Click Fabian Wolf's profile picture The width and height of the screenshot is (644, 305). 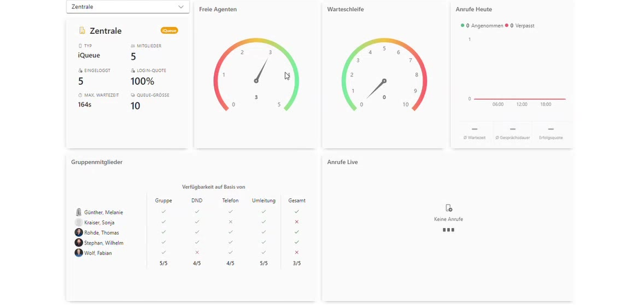coord(79,253)
